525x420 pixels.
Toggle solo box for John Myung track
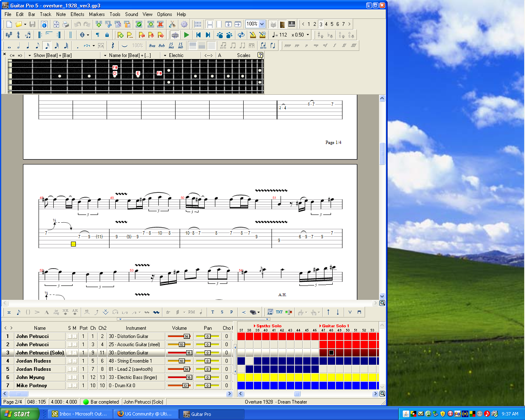[x=70, y=377]
